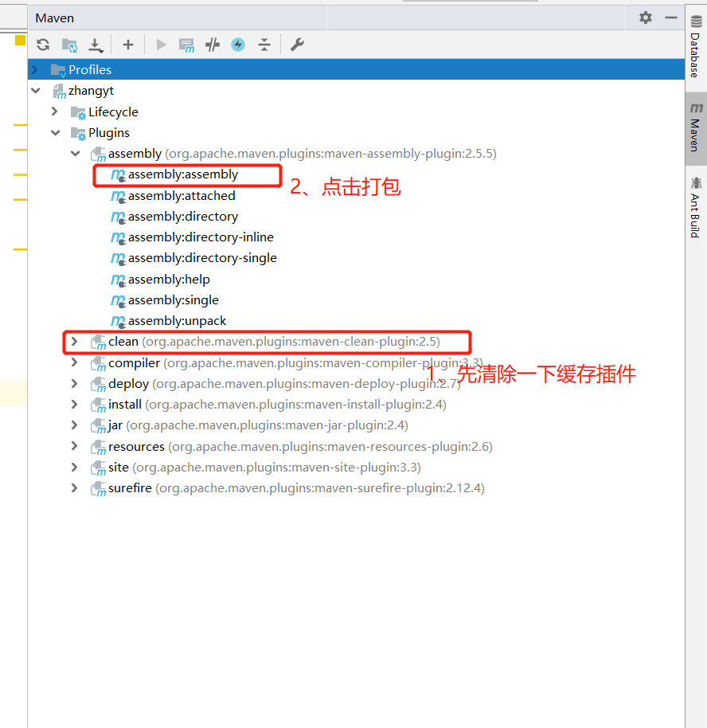
Task: Select the Profiles row
Action: pos(356,69)
